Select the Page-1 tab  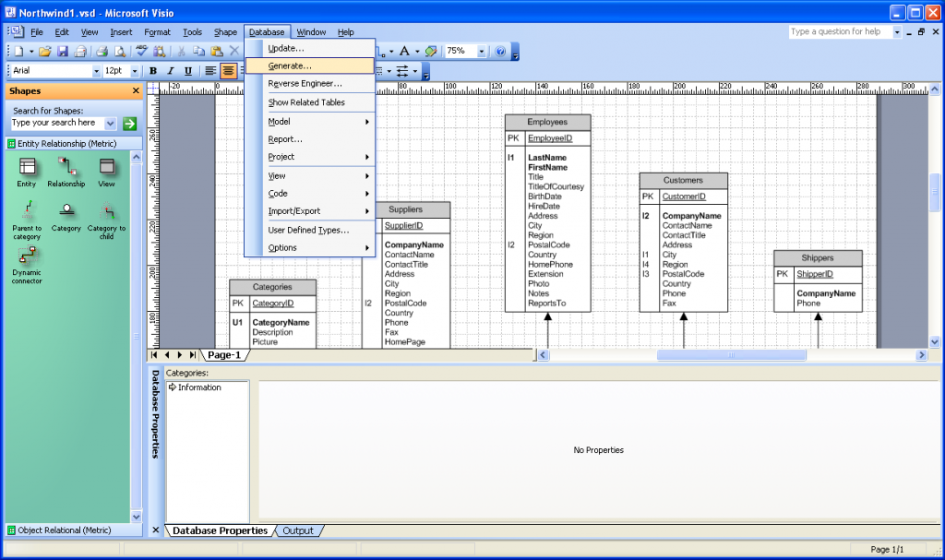coord(224,355)
